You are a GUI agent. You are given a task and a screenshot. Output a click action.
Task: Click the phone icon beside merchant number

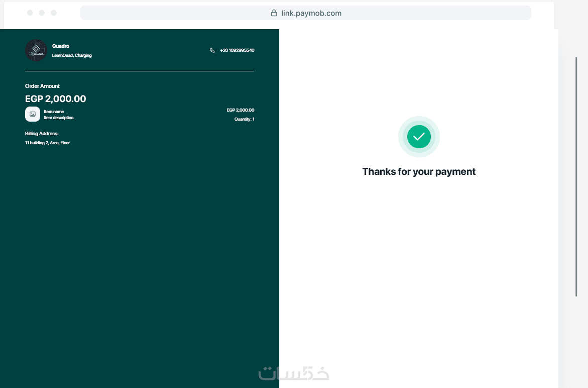tap(212, 50)
